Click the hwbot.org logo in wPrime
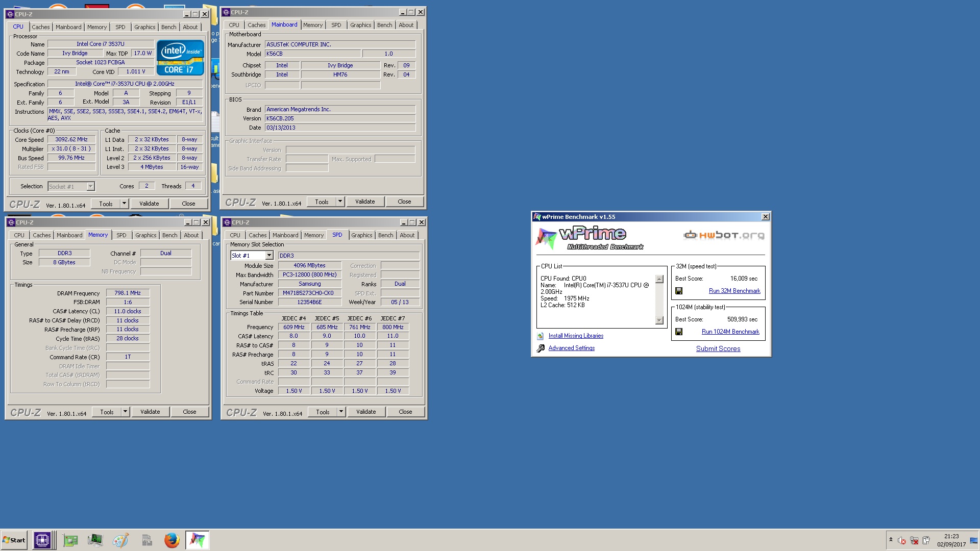Image resolution: width=980 pixels, height=551 pixels. pos(724,235)
